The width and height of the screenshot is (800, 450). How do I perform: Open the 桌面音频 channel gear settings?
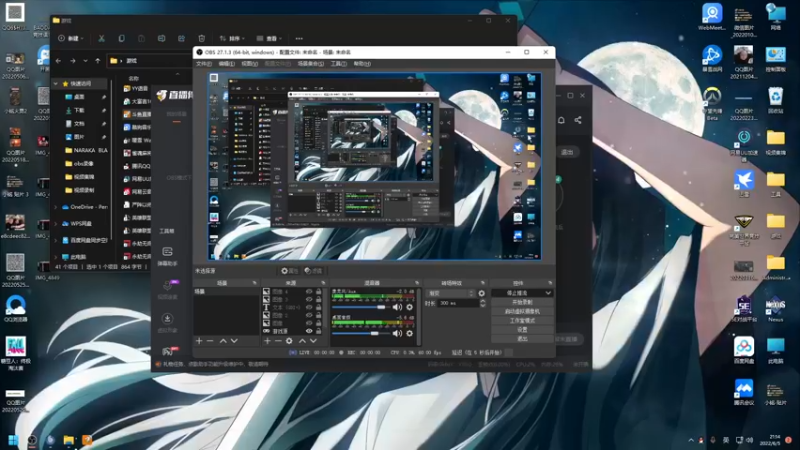(409, 333)
